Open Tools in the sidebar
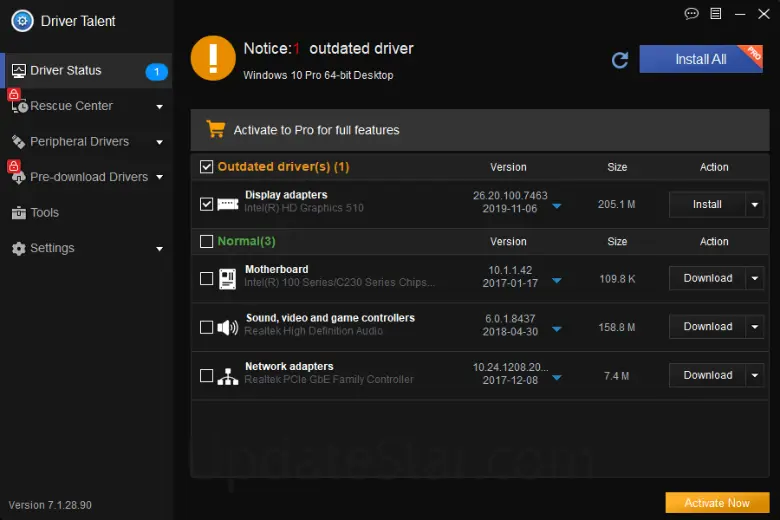 (87, 213)
